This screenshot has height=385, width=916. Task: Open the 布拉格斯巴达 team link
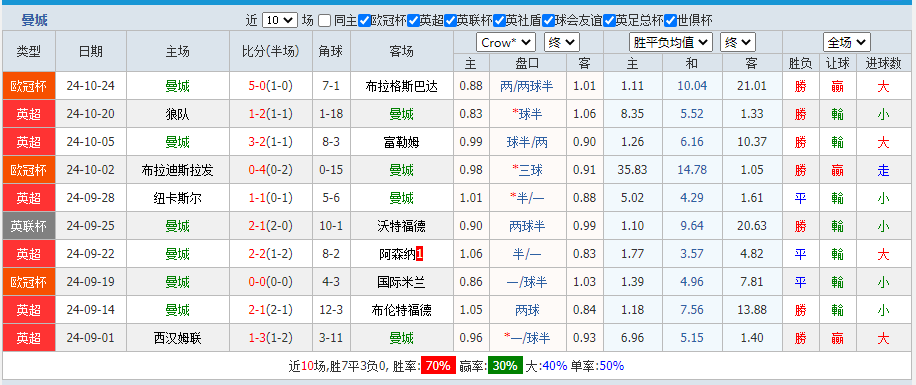401,86
